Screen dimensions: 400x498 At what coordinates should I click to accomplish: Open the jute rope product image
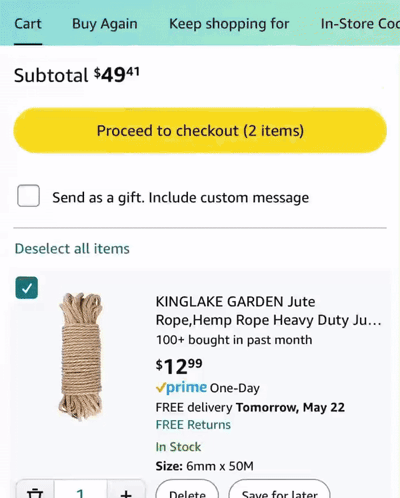point(81,355)
